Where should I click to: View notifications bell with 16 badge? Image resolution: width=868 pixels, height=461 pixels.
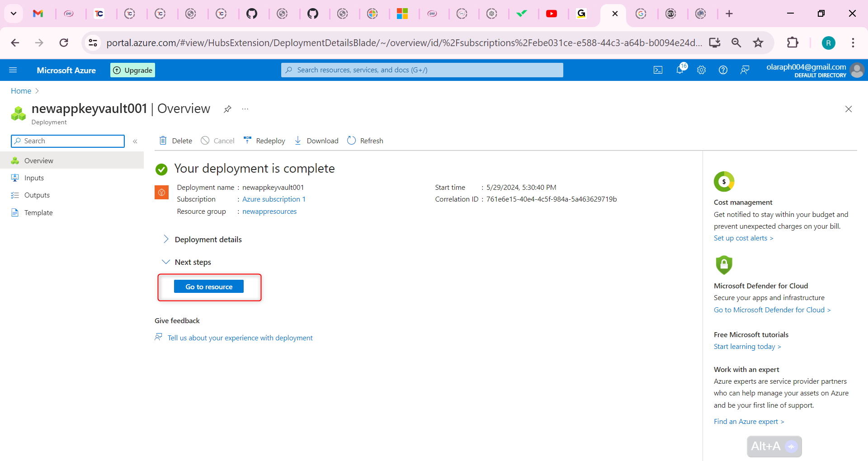pos(680,70)
